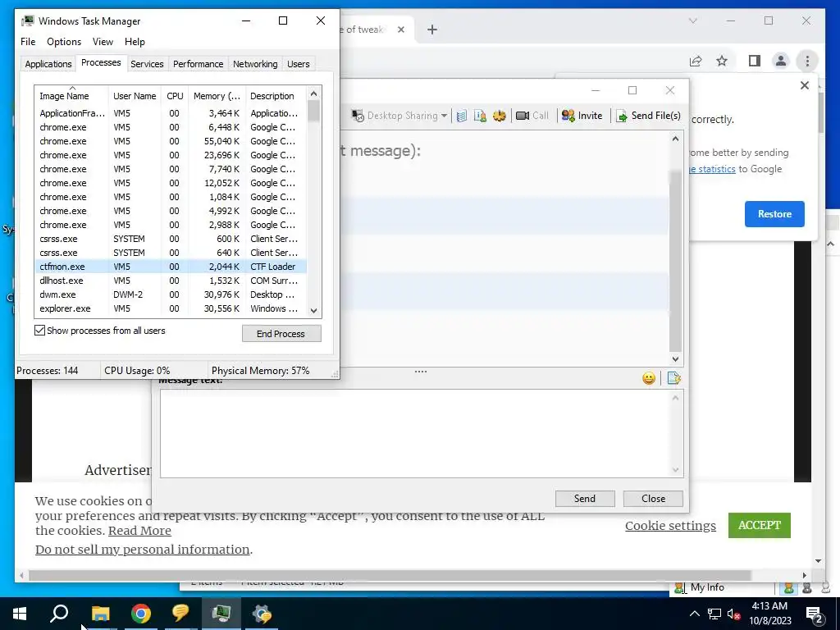This screenshot has width=840, height=630.
Task: Click the user info icon in messenger toolbar
Action: pos(480,116)
